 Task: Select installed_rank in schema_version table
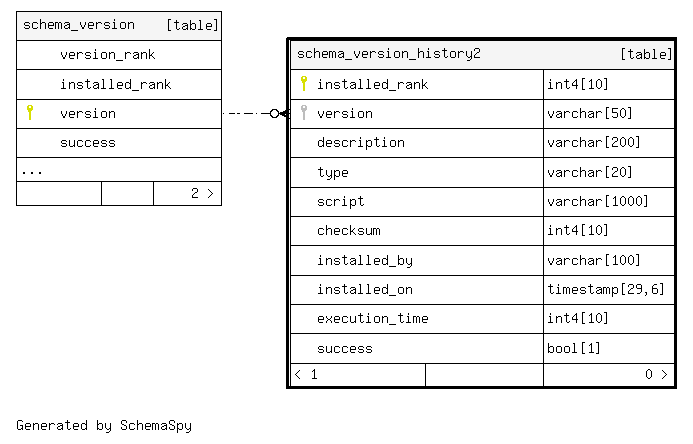pos(119,84)
